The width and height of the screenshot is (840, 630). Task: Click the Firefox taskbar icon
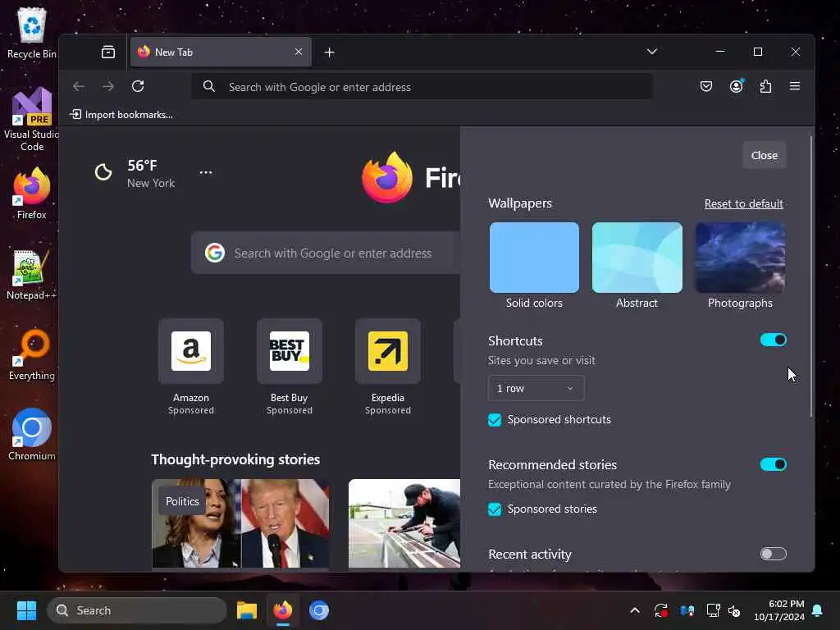(283, 610)
